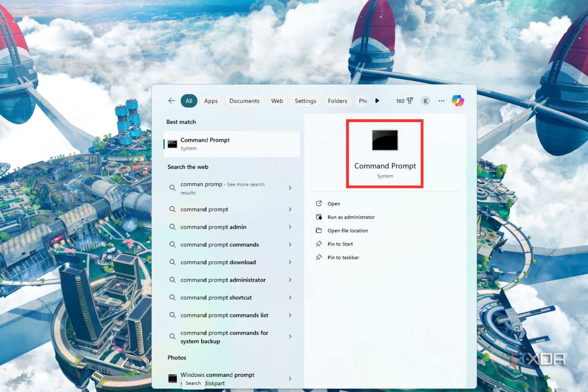This screenshot has height=392, width=588.
Task: Expand chevron beside 'Windows command prompt' photo
Action: pos(290,378)
